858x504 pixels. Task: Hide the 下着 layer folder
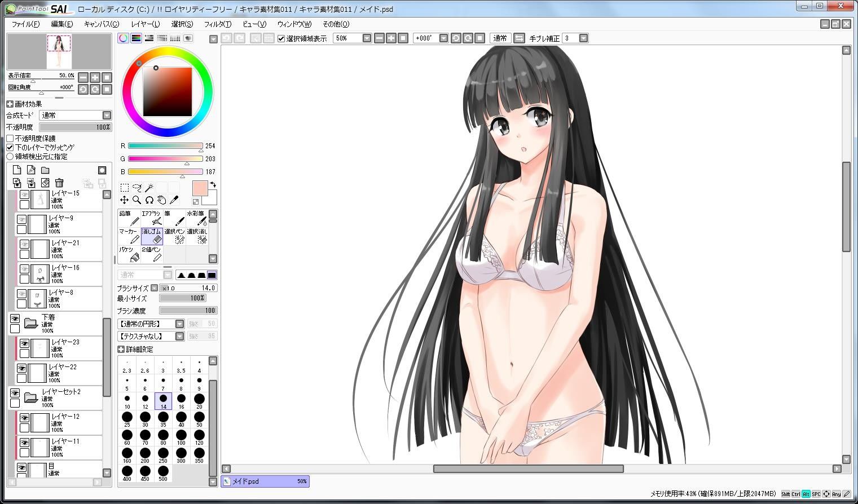click(15, 319)
